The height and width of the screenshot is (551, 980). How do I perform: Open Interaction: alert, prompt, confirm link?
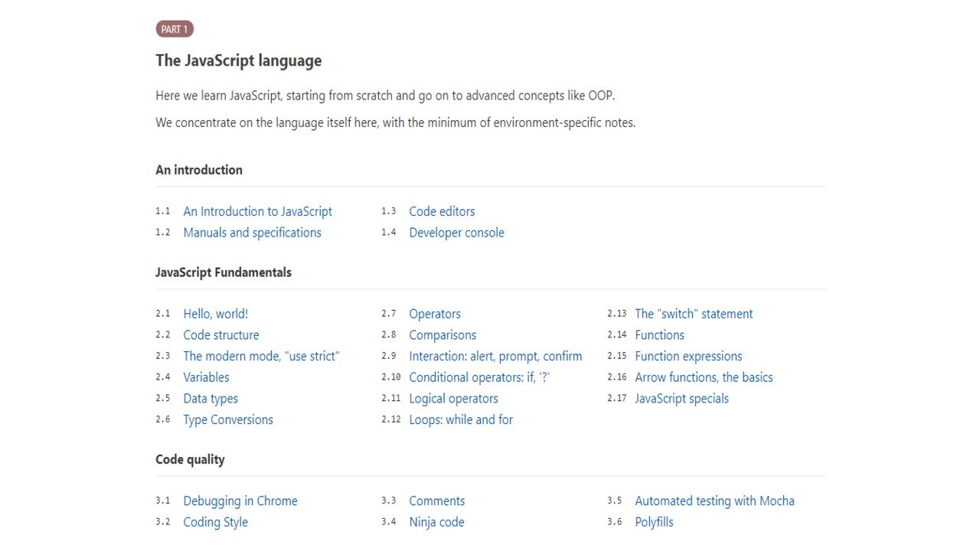tap(495, 356)
